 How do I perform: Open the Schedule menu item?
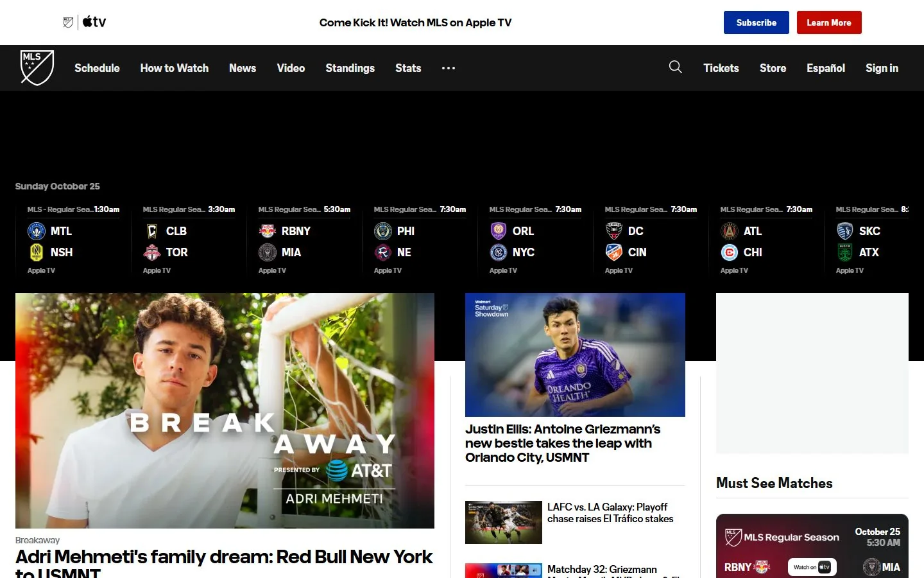(x=97, y=68)
